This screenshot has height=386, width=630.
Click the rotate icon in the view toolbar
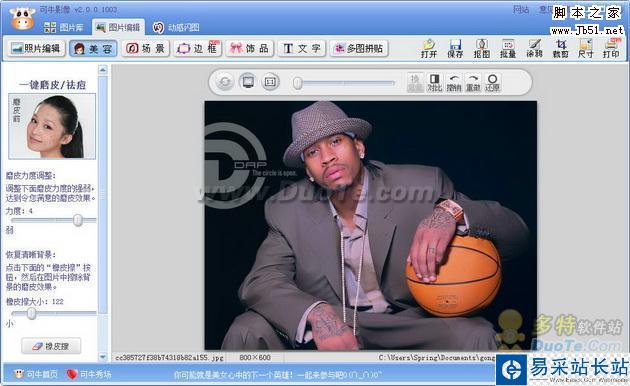click(225, 82)
